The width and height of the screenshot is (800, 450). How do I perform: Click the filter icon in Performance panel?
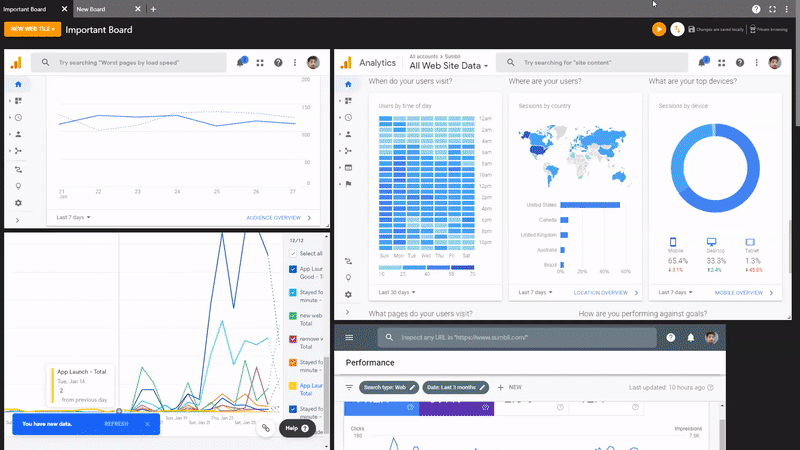pyautogui.click(x=349, y=387)
